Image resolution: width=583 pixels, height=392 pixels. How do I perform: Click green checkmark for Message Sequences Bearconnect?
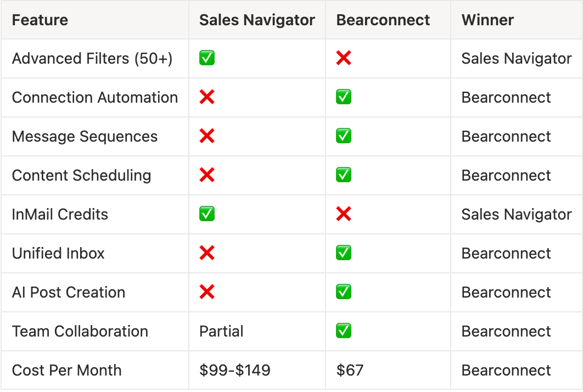[344, 136]
